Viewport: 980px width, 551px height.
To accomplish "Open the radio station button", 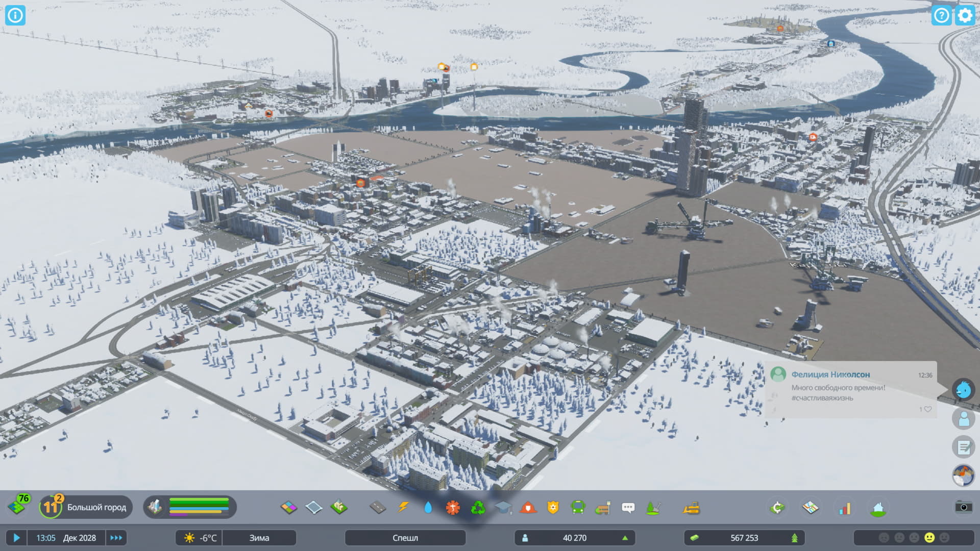I will (964, 476).
